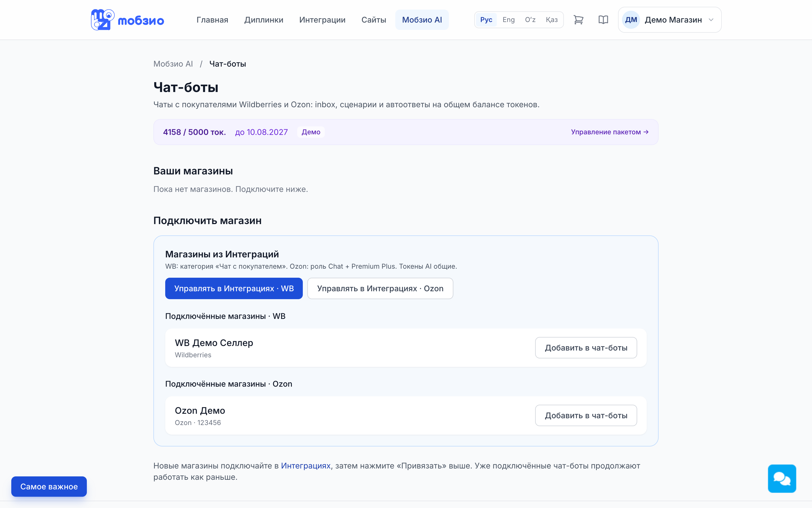812x508 pixels.
Task: Click the Магазины из Интеграций heading
Action: point(222,254)
